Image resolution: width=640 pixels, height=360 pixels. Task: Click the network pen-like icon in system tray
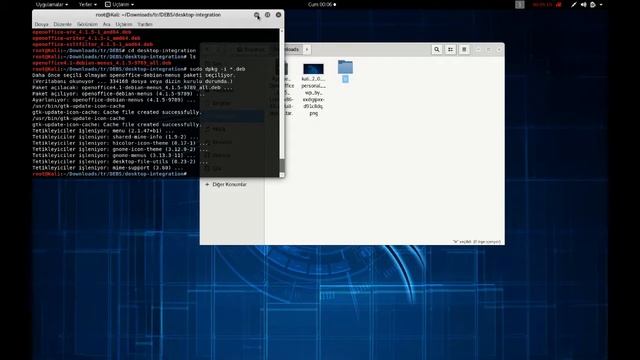point(573,4)
